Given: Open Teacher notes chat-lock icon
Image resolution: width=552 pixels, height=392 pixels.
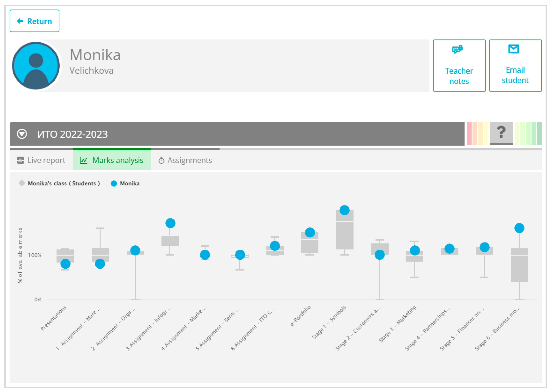Looking at the screenshot, I should 457,49.
